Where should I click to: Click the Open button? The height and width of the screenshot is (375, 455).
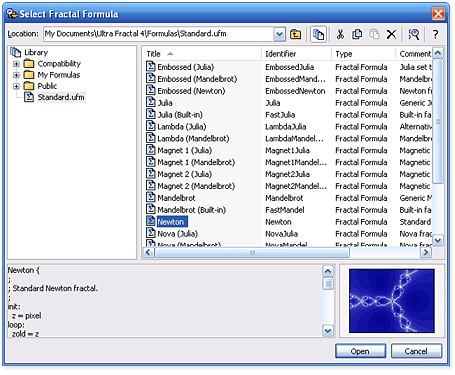(360, 351)
